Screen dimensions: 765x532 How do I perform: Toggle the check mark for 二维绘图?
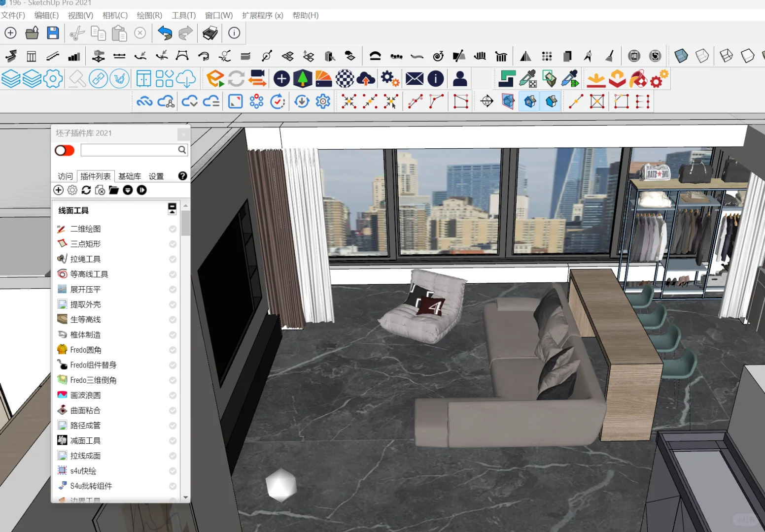pos(173,229)
